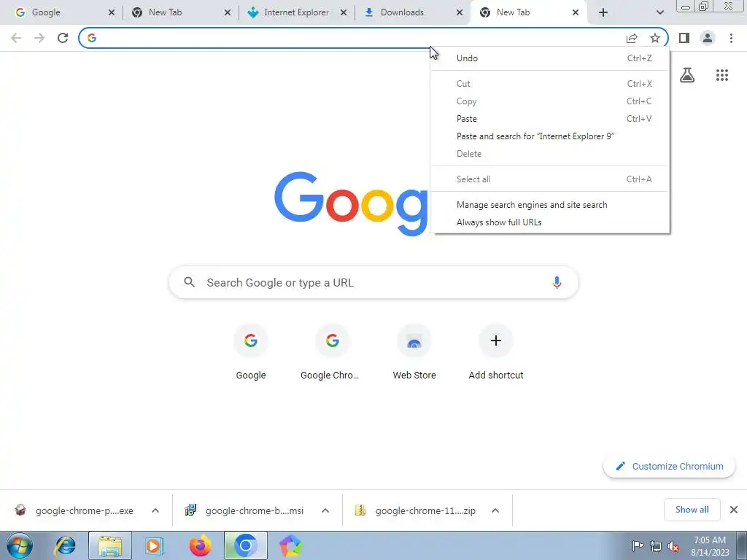Launch Firefox from the taskbar

point(200,545)
